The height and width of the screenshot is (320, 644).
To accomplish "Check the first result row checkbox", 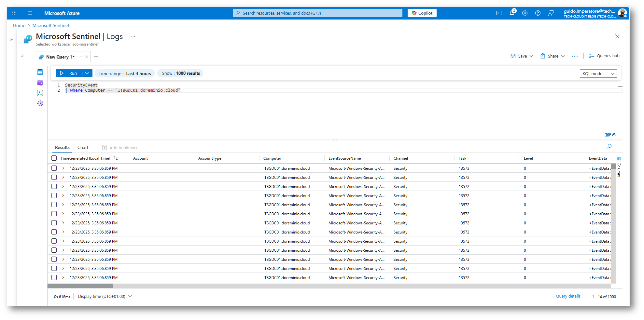I will [x=54, y=168].
